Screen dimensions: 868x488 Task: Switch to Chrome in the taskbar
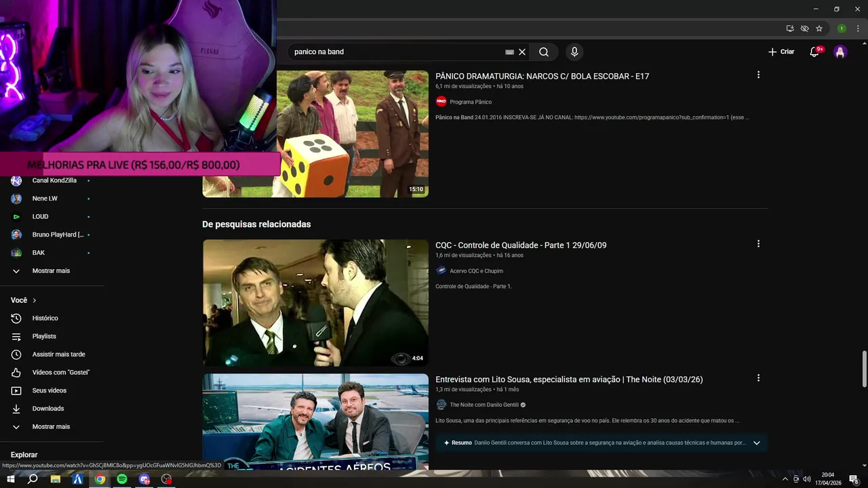(100, 479)
